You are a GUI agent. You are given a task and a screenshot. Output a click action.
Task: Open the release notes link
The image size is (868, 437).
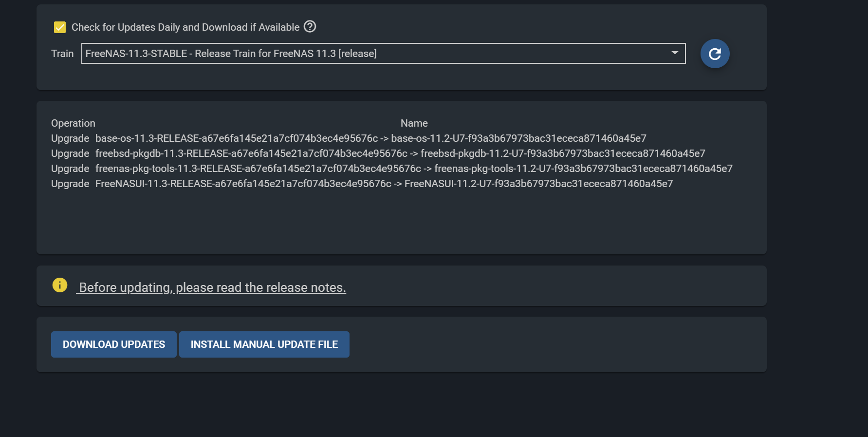point(212,287)
